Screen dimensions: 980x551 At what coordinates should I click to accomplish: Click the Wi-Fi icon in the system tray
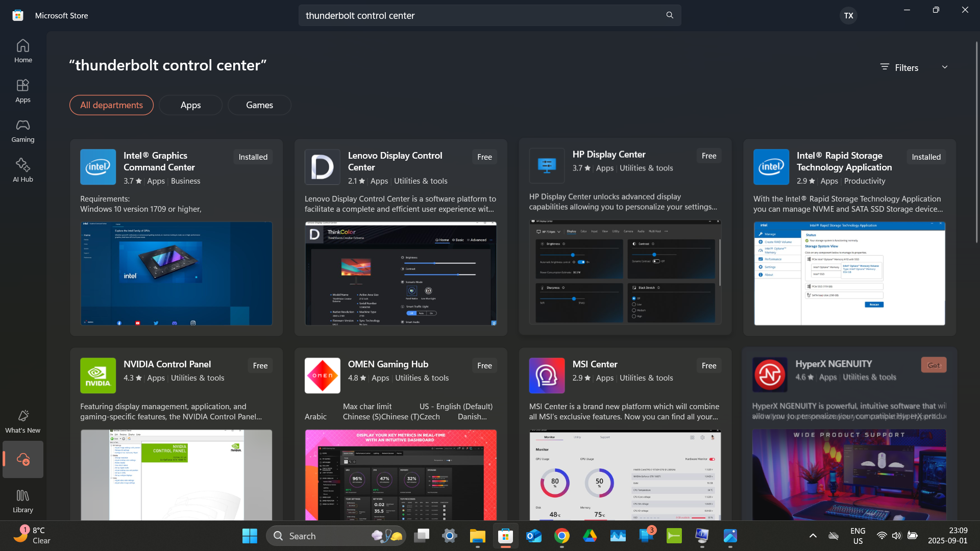pyautogui.click(x=881, y=536)
